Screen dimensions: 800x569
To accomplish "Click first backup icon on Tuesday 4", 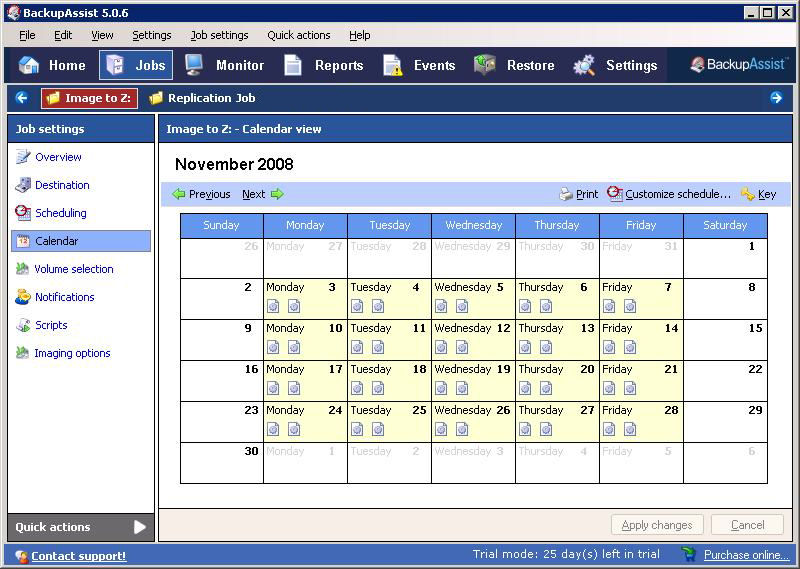I will point(357,306).
